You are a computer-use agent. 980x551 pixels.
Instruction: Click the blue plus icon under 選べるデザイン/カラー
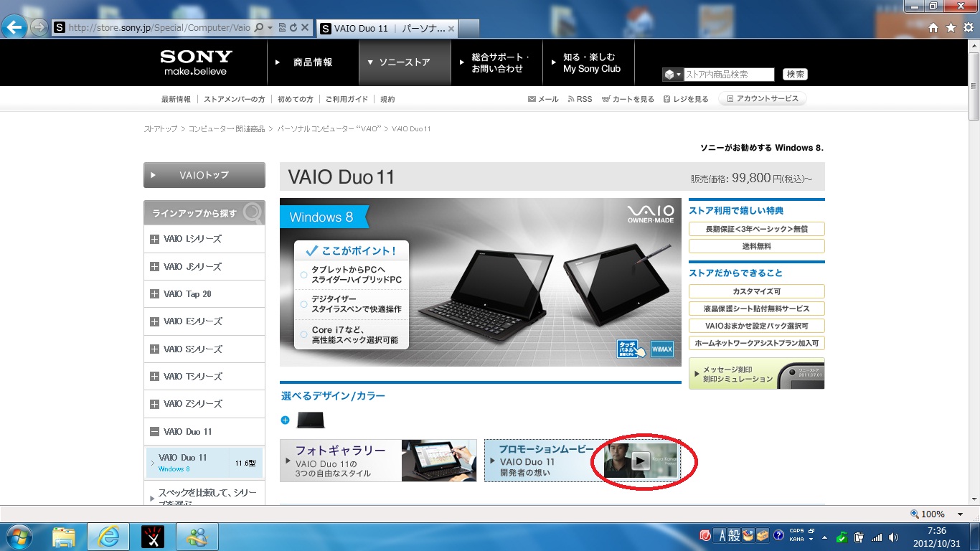[x=285, y=420]
